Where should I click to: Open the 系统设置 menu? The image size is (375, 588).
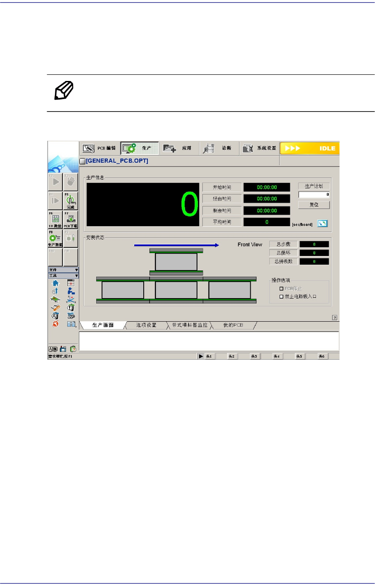(260, 148)
